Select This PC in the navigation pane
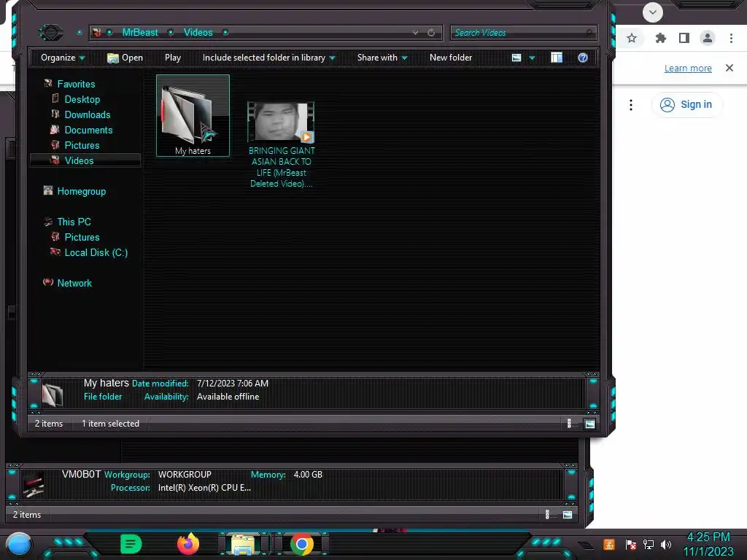Image resolution: width=747 pixels, height=560 pixels. [74, 222]
